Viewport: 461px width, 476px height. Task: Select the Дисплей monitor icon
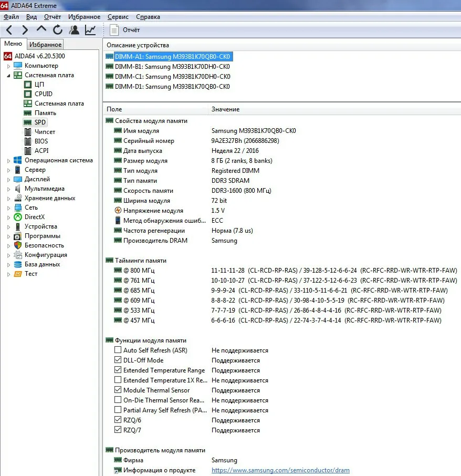click(18, 179)
